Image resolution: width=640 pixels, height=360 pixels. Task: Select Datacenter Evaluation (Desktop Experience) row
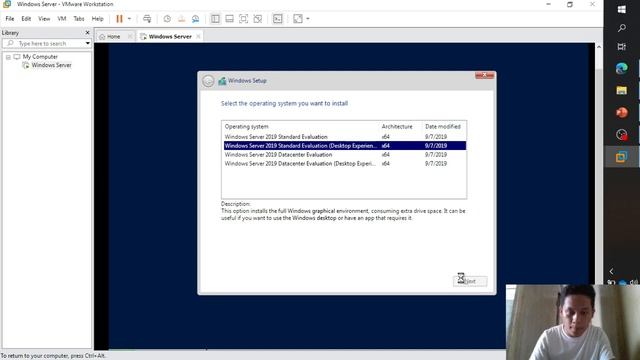[345, 164]
